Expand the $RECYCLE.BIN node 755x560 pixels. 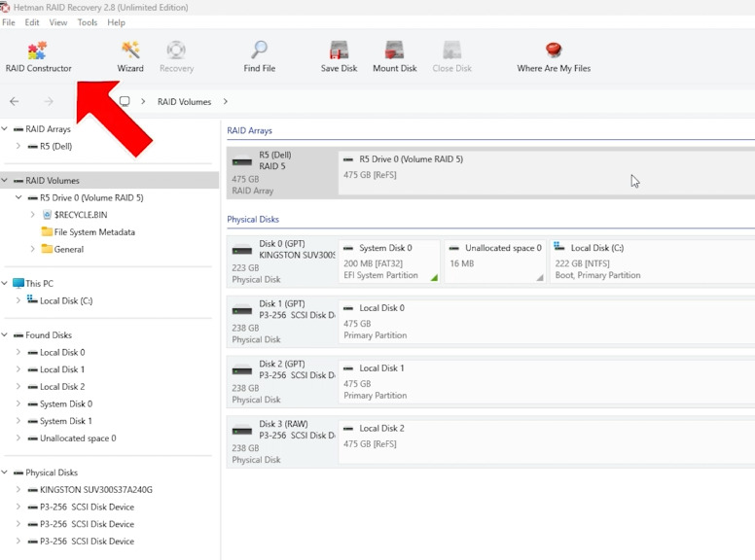coord(32,215)
